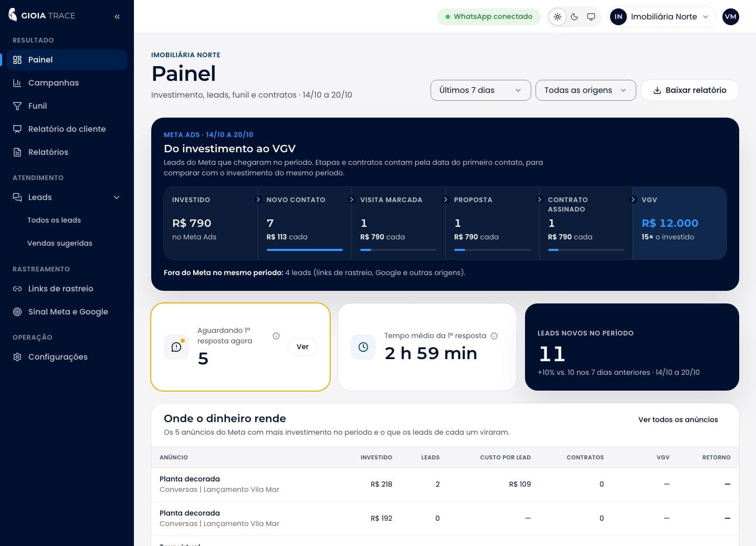The width and height of the screenshot is (756, 546).
Task: Click the Relatórios document icon
Action: click(17, 152)
